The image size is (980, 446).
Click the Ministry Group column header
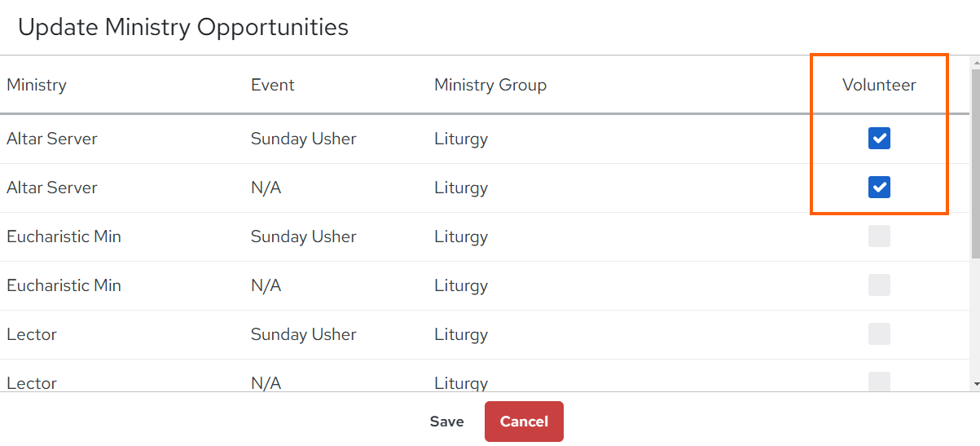[490, 85]
